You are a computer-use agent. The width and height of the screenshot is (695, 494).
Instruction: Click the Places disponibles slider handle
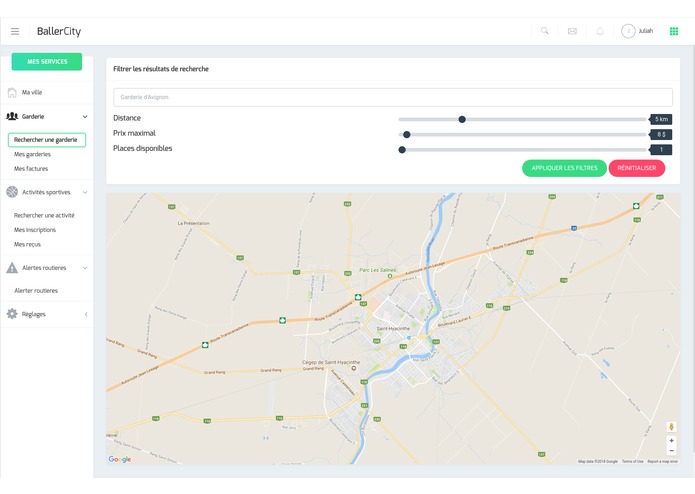pyautogui.click(x=402, y=150)
